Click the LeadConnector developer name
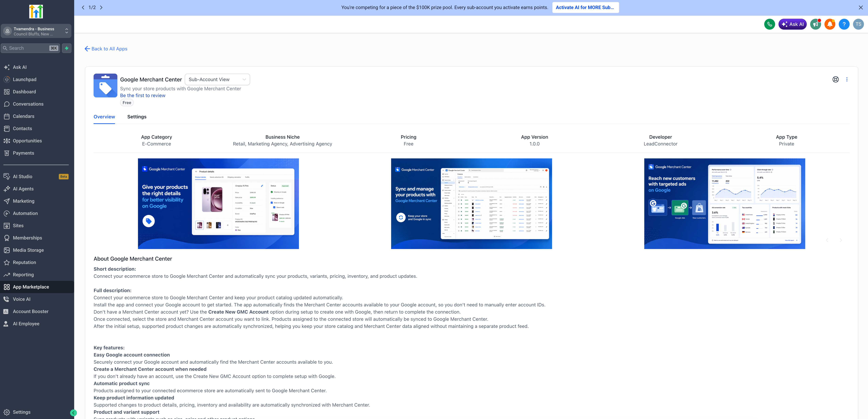The width and height of the screenshot is (868, 419). (660, 144)
